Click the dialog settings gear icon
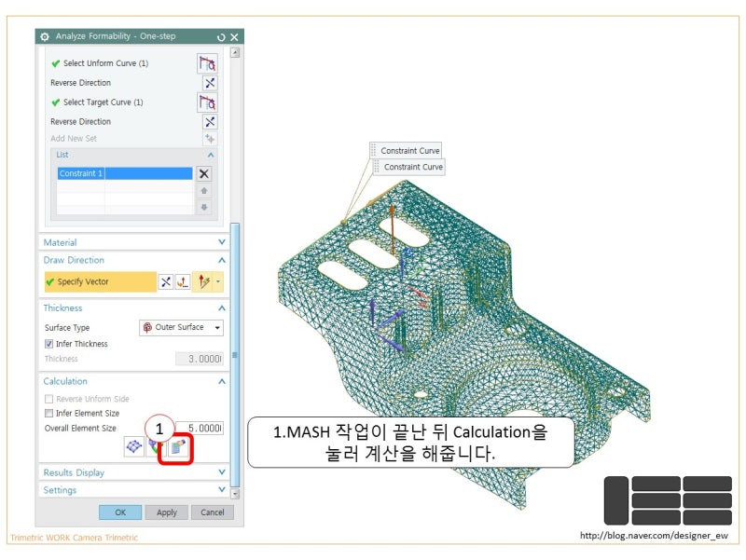746x560 pixels. tap(45, 36)
